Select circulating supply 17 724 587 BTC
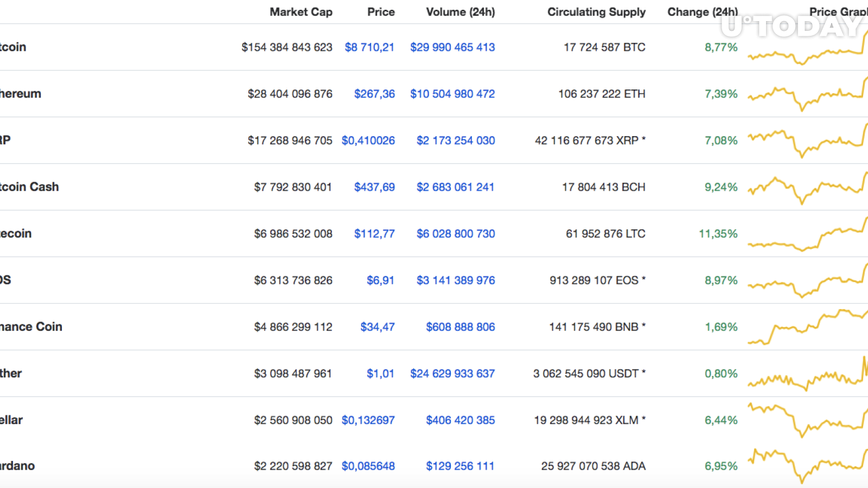This screenshot has height=488, width=868. tap(604, 47)
